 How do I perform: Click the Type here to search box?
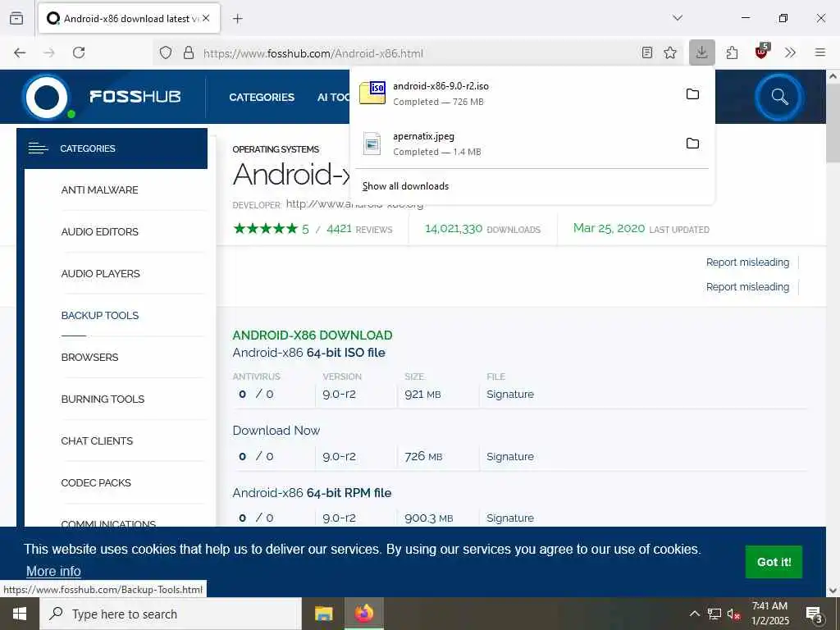tap(171, 614)
